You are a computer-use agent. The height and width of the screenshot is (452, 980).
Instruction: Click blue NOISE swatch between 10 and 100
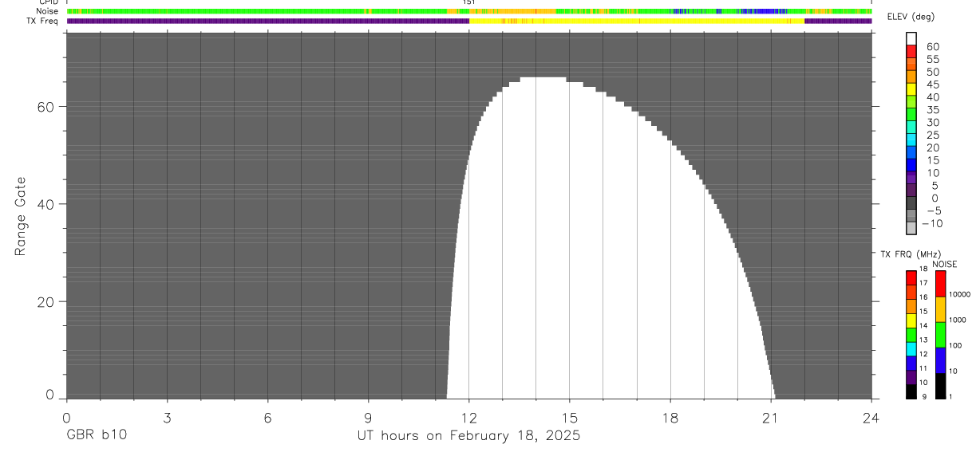tap(940, 360)
